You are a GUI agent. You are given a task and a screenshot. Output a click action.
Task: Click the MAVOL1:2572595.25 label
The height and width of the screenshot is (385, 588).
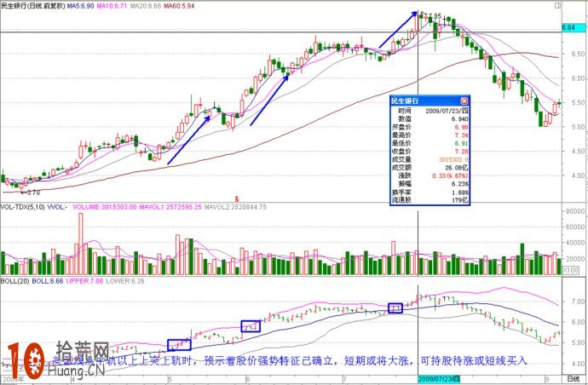pos(170,207)
